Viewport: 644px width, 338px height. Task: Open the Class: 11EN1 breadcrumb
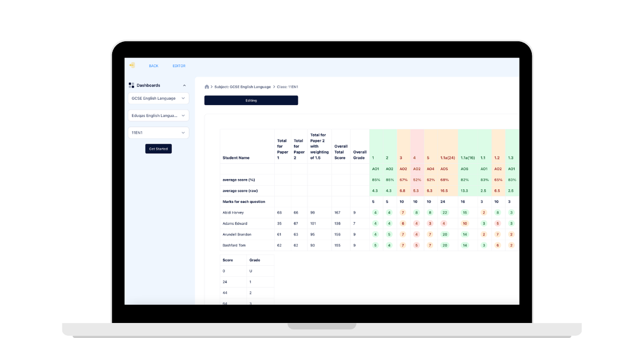pyautogui.click(x=288, y=87)
